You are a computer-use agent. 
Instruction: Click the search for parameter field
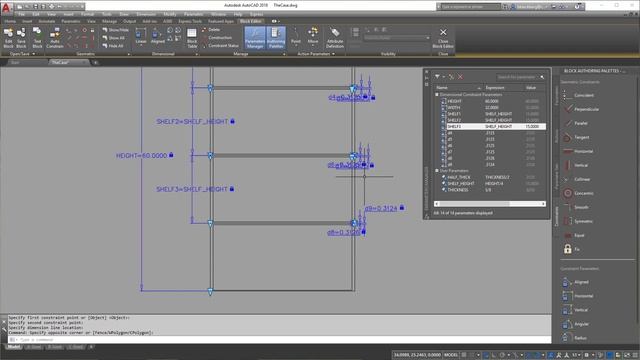(521, 77)
